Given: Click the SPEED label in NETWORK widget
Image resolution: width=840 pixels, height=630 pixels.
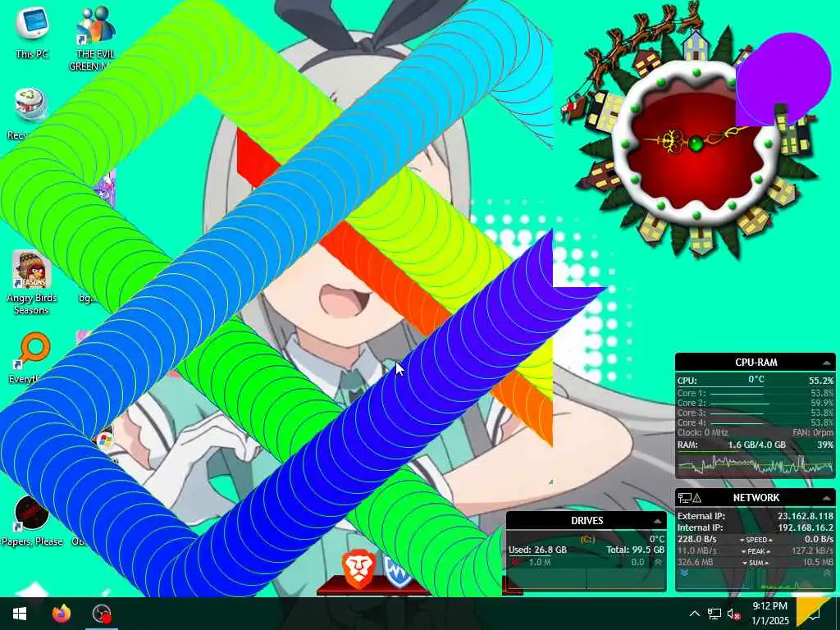Looking at the screenshot, I should [x=756, y=540].
